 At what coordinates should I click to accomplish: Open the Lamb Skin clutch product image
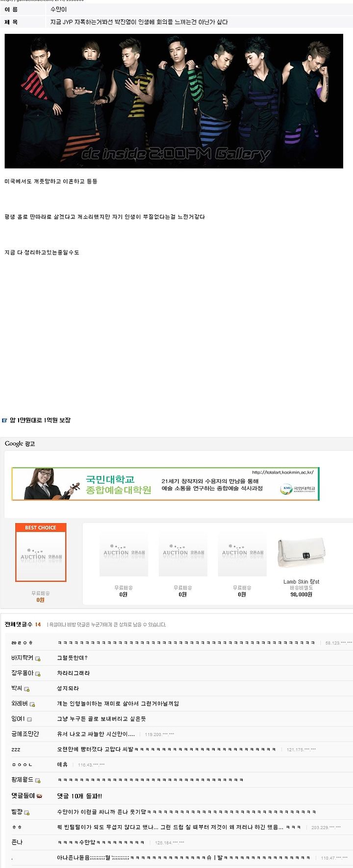tap(301, 553)
